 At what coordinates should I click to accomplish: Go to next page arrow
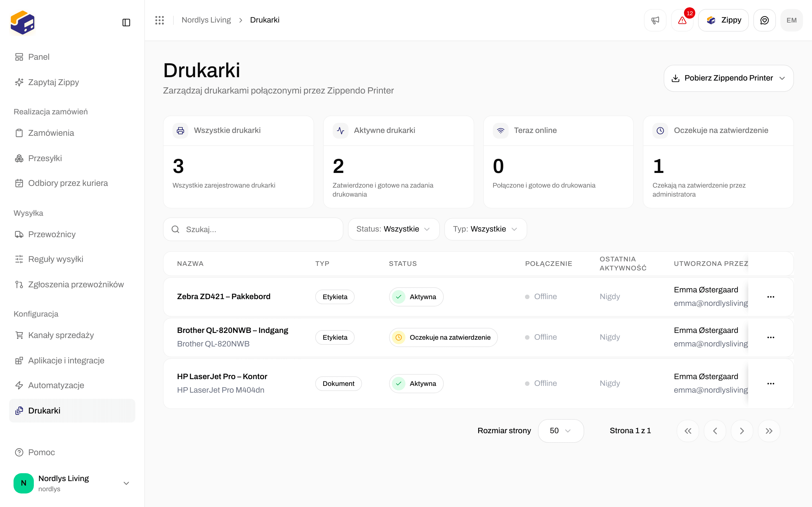742,431
